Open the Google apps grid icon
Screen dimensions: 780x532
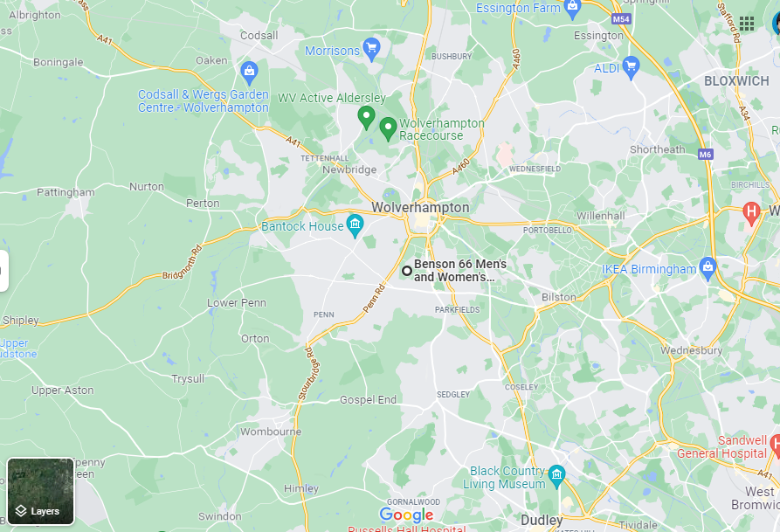point(746,24)
